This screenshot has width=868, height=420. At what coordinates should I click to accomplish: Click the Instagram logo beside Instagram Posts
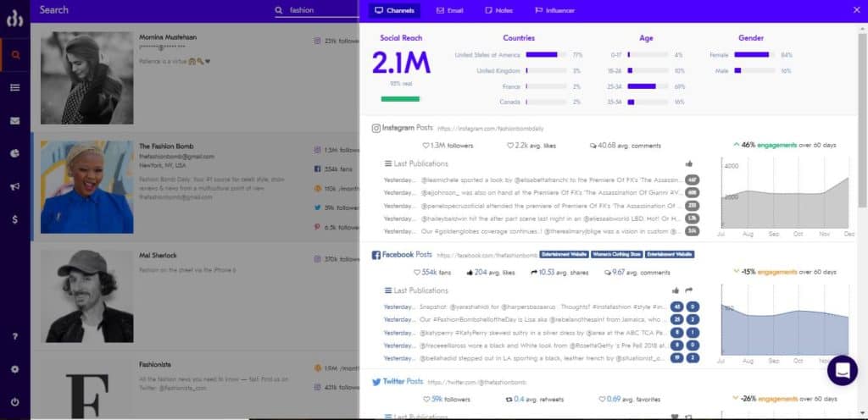(376, 128)
